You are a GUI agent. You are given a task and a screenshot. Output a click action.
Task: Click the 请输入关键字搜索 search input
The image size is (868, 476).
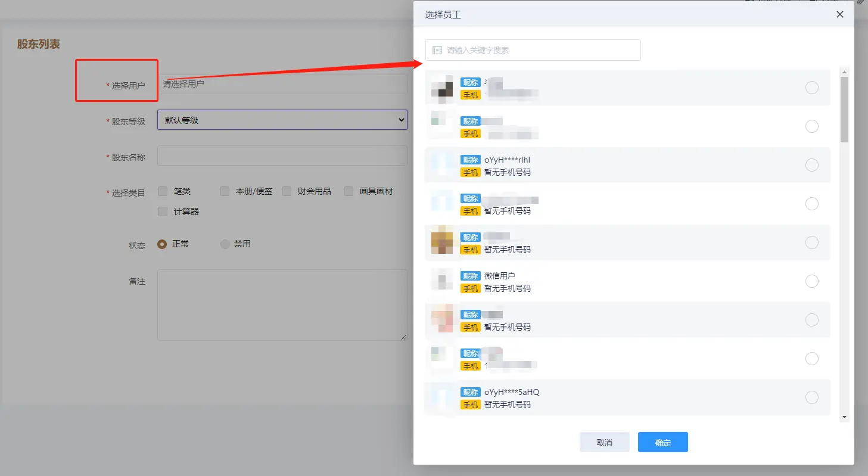click(x=539, y=50)
